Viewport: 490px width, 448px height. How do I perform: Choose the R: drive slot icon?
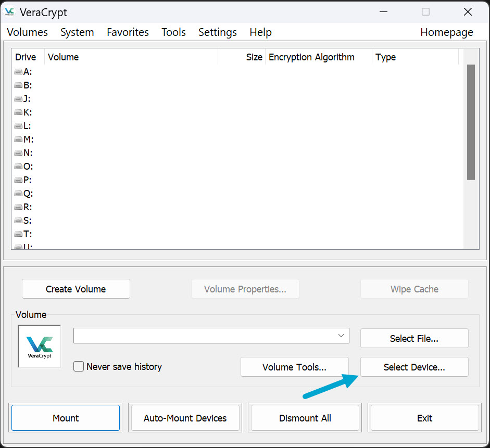(x=18, y=207)
